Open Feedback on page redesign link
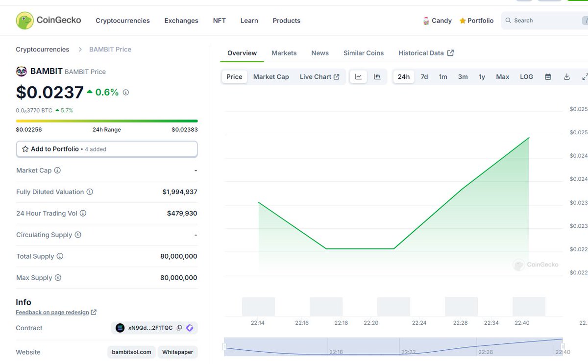The height and width of the screenshot is (364, 588). 56,313
